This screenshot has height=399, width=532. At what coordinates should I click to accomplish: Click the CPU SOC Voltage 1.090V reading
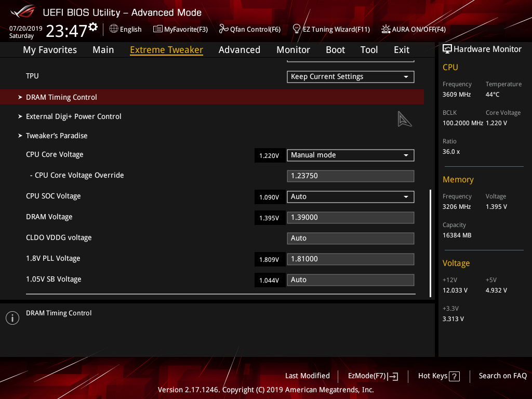270,197
